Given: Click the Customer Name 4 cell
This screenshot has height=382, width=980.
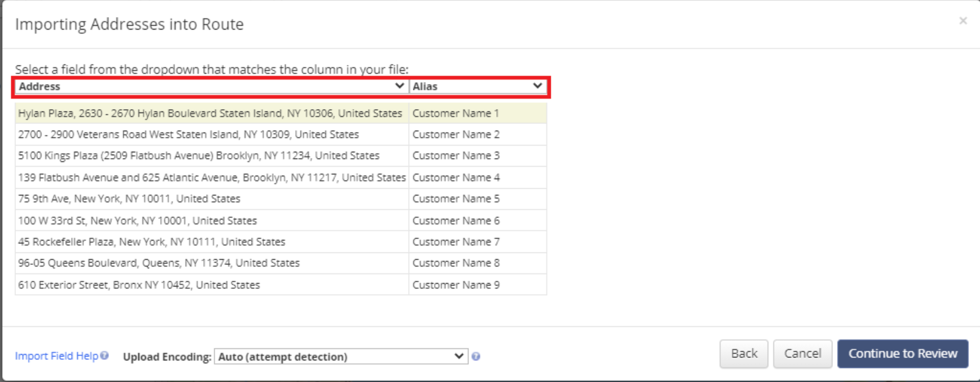Looking at the screenshot, I should [x=478, y=177].
